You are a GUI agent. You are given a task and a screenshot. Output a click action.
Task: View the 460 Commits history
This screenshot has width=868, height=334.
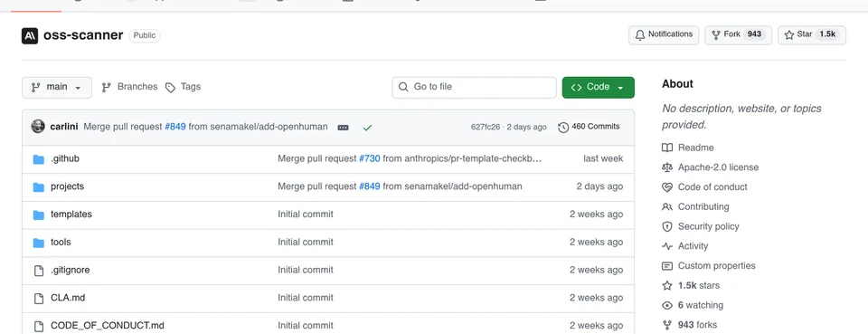point(589,127)
